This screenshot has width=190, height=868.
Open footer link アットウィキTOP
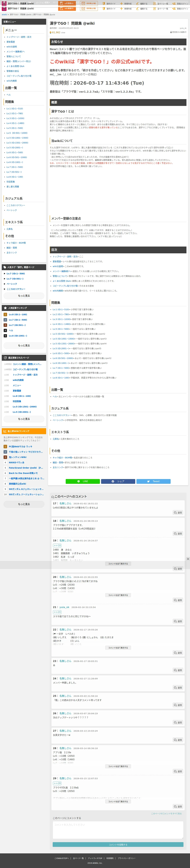click(95, 858)
